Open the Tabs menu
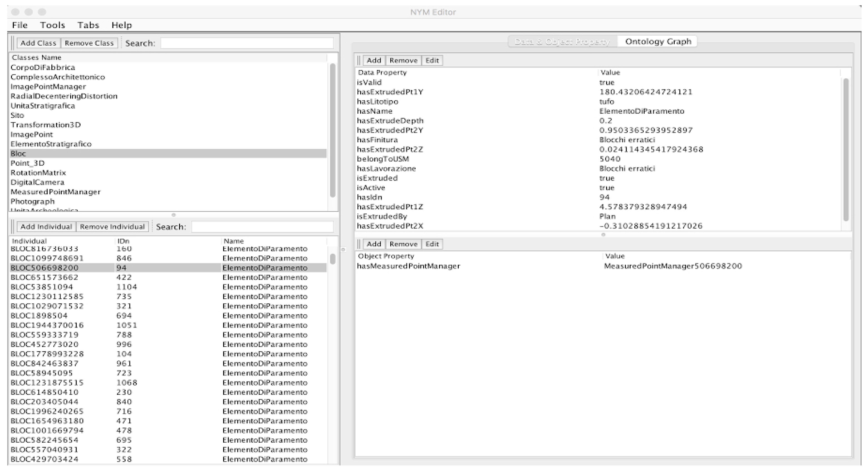 (88, 25)
